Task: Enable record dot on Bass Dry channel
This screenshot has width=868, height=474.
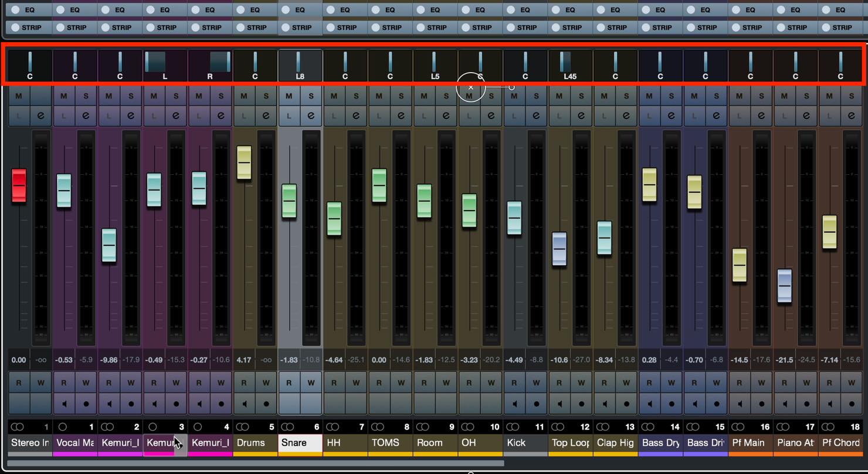Action: [672, 404]
